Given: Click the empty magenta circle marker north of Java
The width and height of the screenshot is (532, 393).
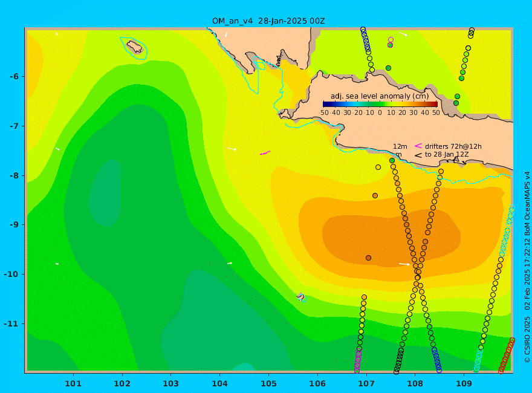Looking at the screenshot, I should [x=391, y=40].
